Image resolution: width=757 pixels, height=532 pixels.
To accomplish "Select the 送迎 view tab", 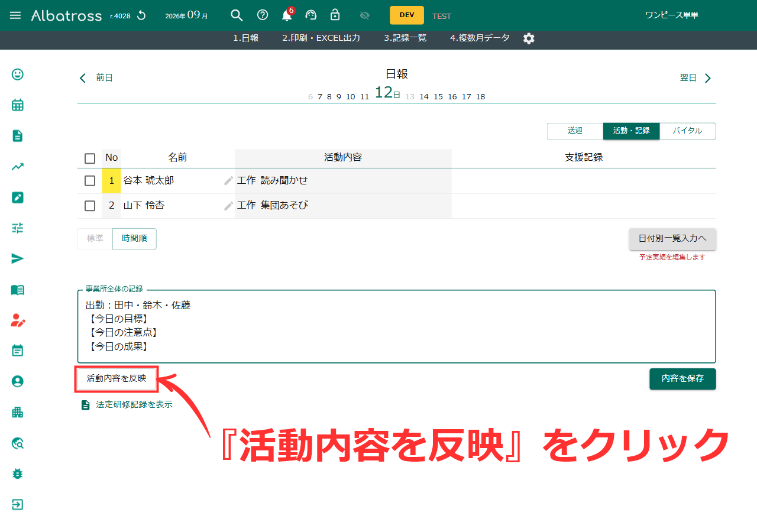I will [x=575, y=131].
